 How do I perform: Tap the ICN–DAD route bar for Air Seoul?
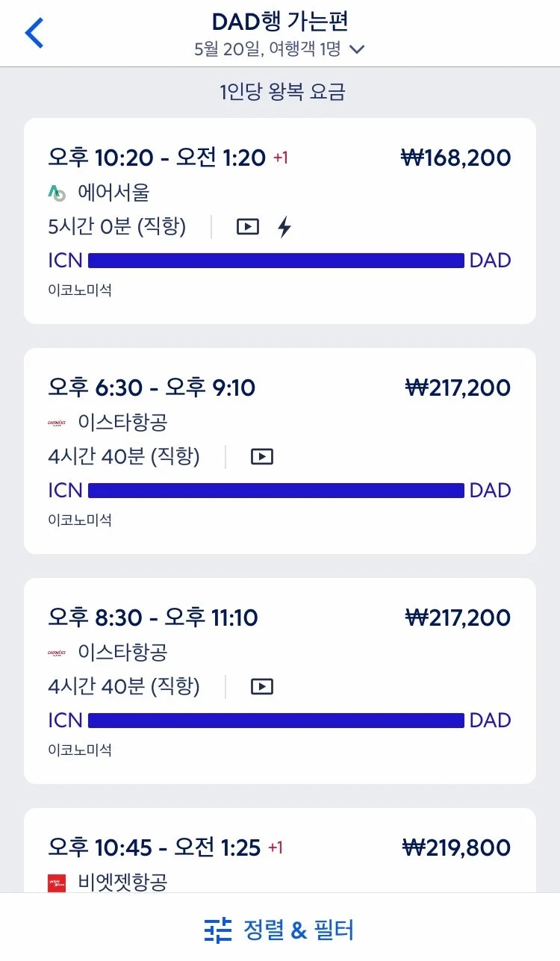[x=276, y=261]
